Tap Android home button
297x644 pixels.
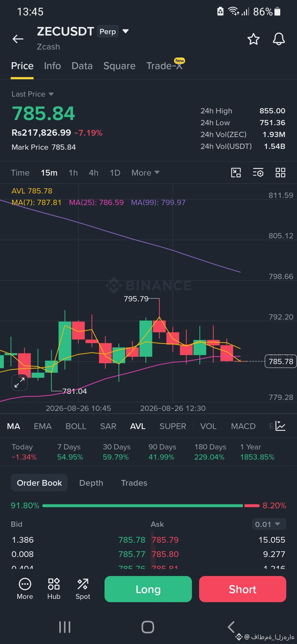tap(148, 627)
